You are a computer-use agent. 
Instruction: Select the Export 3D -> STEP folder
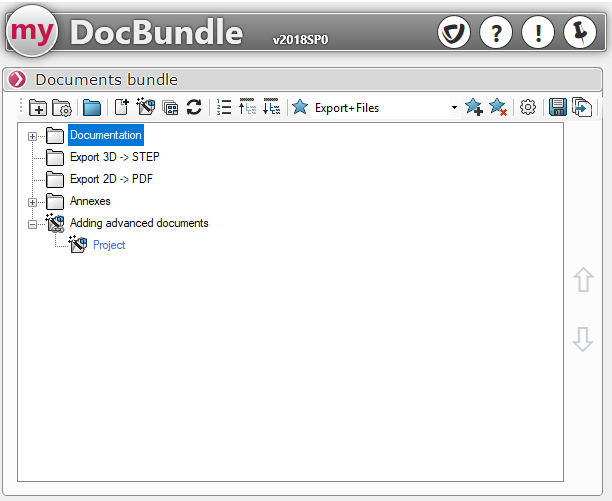pos(114,157)
